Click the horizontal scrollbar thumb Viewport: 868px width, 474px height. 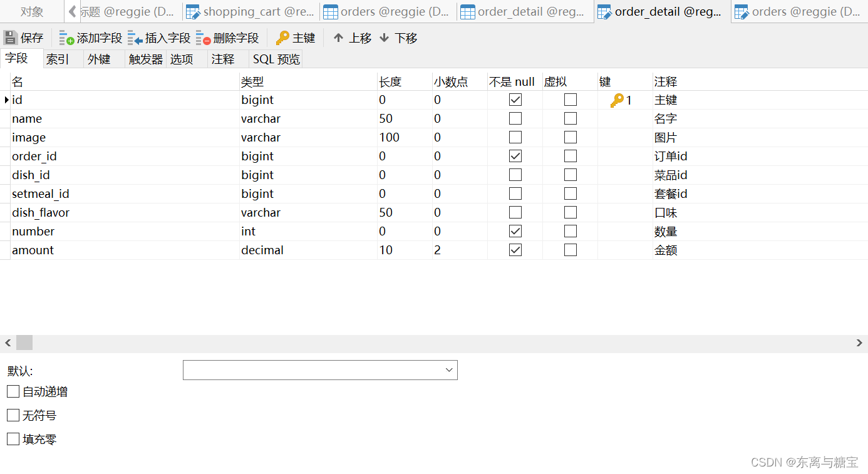(24, 343)
